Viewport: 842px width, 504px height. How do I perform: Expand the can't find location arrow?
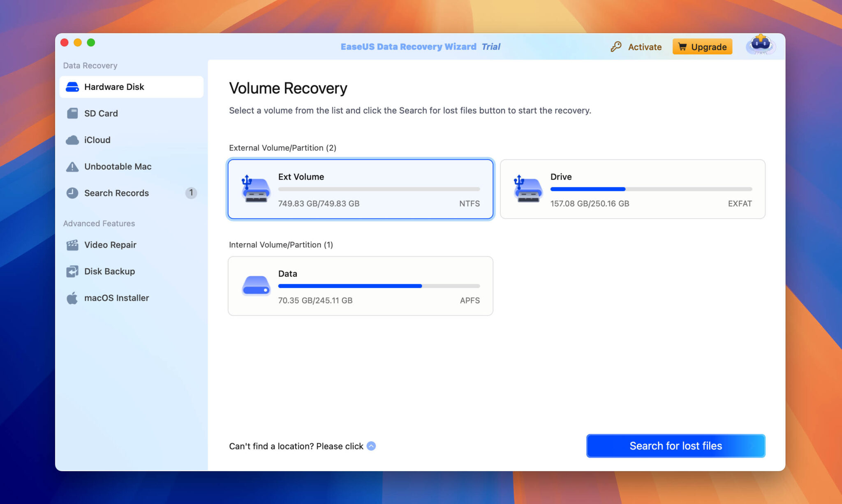(371, 446)
